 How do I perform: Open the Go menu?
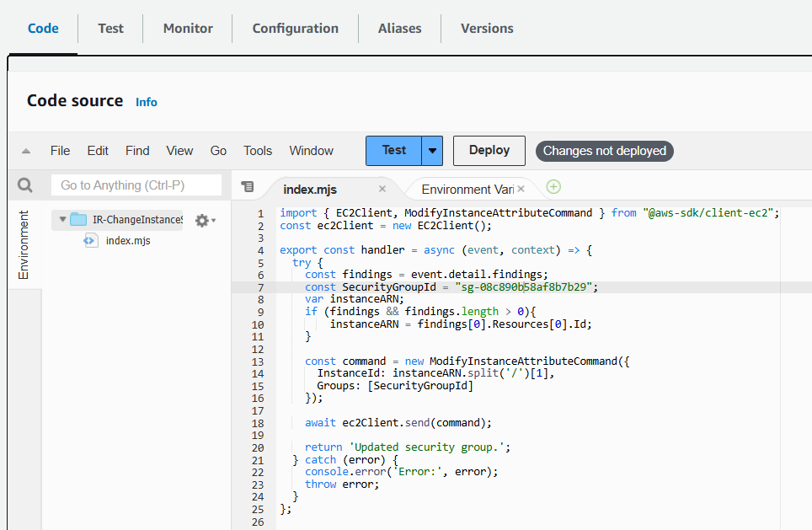click(218, 151)
